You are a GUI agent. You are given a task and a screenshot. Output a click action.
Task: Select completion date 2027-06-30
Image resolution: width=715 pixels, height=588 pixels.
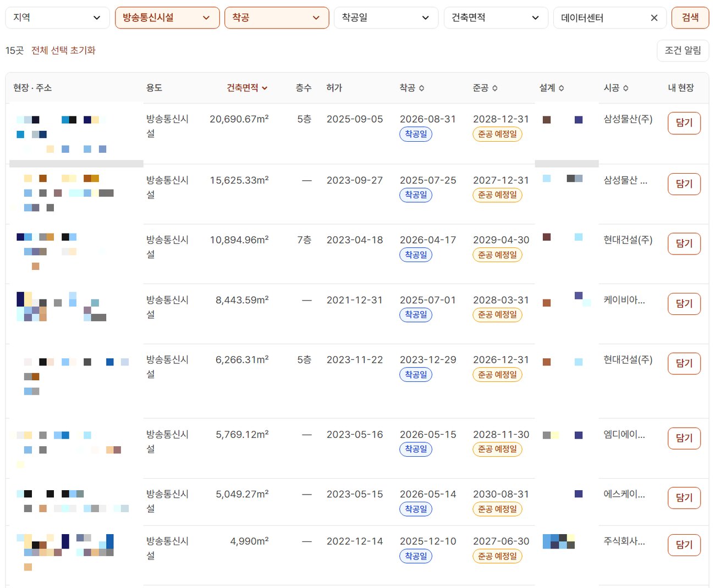tap(501, 541)
